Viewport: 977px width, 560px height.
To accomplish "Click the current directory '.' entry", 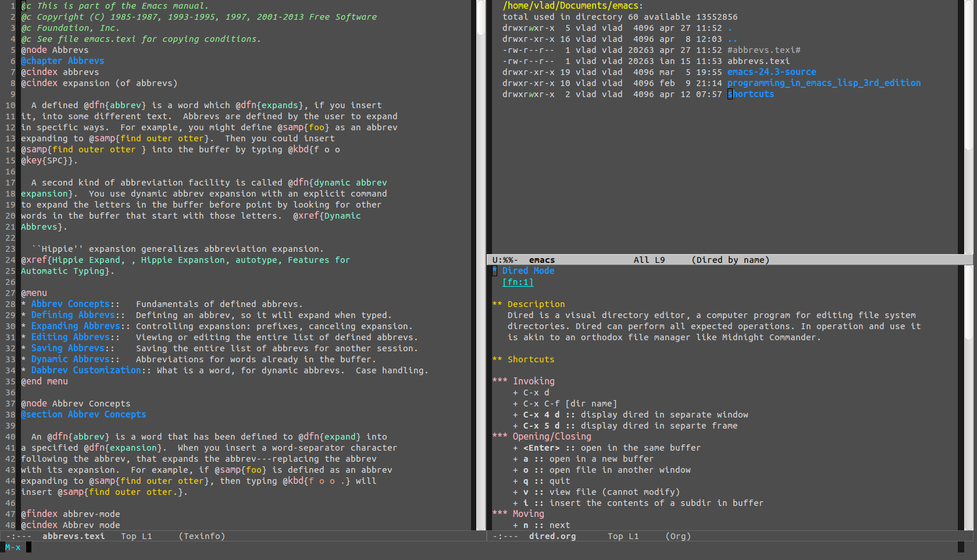I will [x=730, y=28].
